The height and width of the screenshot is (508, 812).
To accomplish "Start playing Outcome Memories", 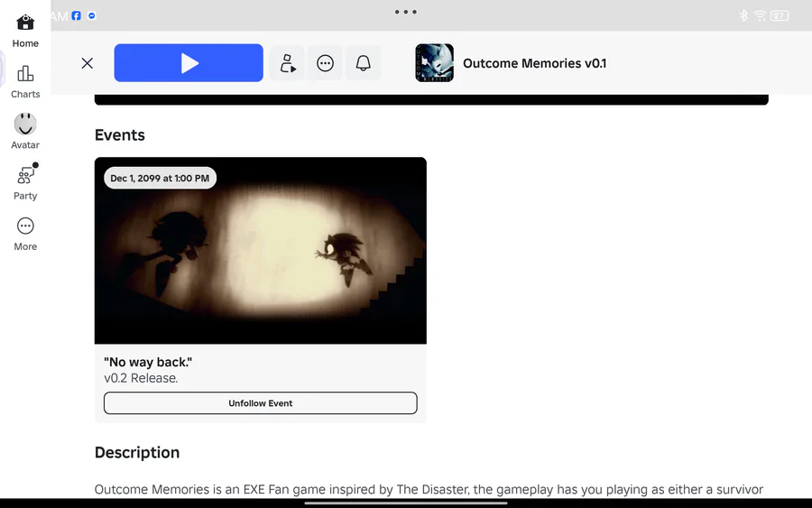I will click(x=189, y=62).
